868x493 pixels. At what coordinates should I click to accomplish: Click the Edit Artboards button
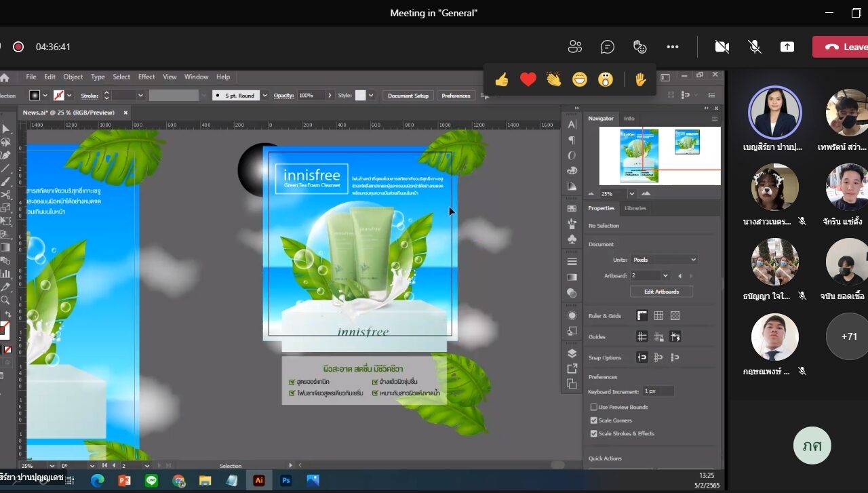661,292
